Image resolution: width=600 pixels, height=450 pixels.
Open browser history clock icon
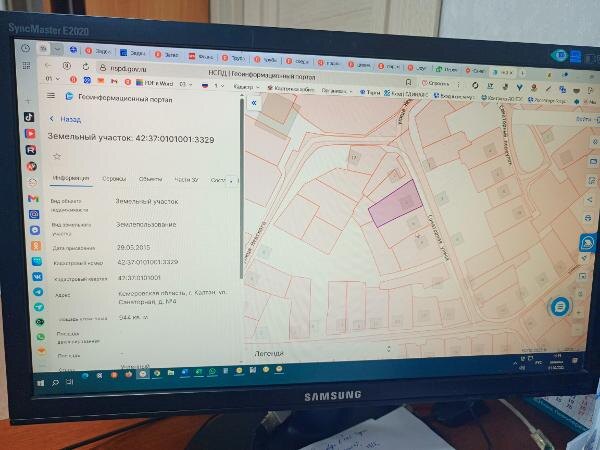(x=25, y=48)
